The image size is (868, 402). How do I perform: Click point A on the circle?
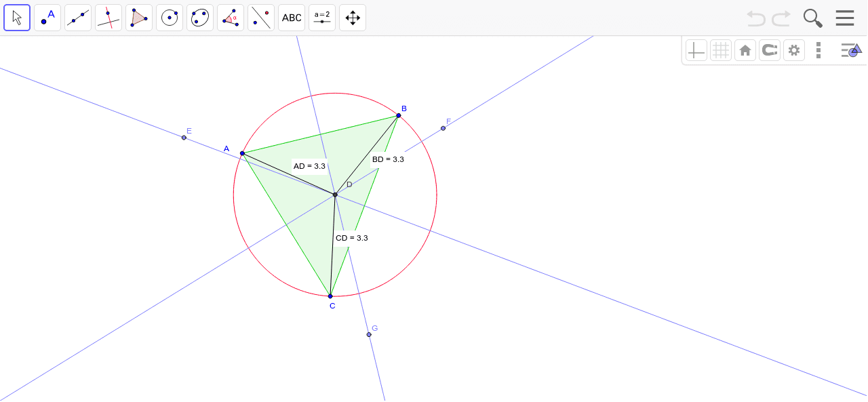coord(242,153)
